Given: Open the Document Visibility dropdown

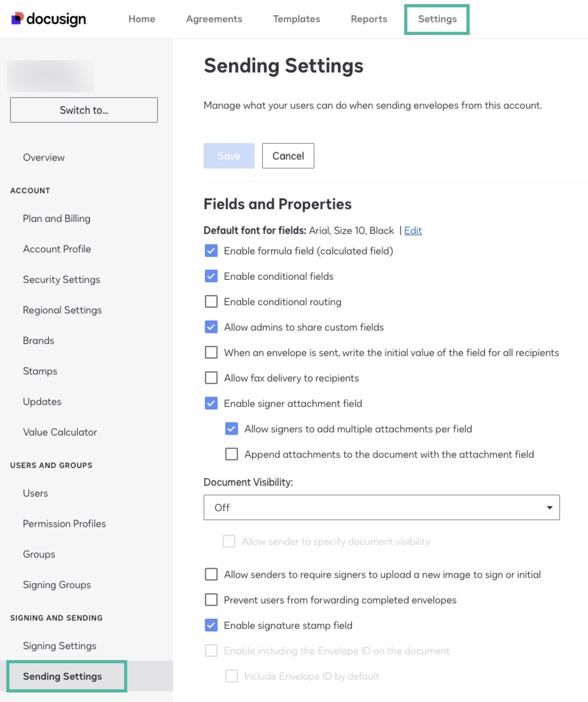Looking at the screenshot, I should pos(381,507).
